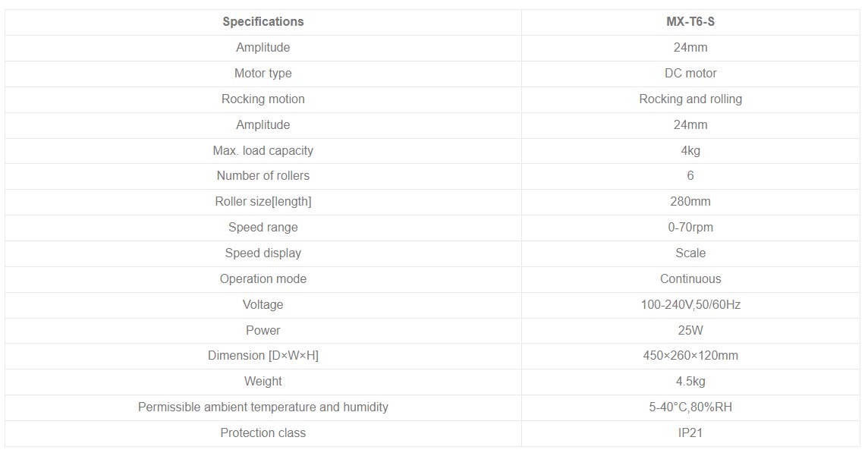Select the Motor type label cell
This screenshot has height=453, width=868.
263,73
